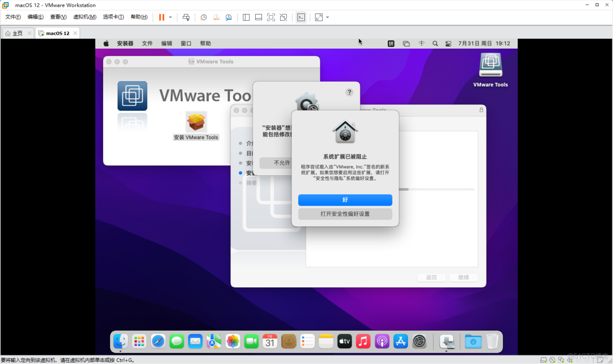613x364 pixels.
Task: Open Apple TV from the Dock
Action: point(344,341)
